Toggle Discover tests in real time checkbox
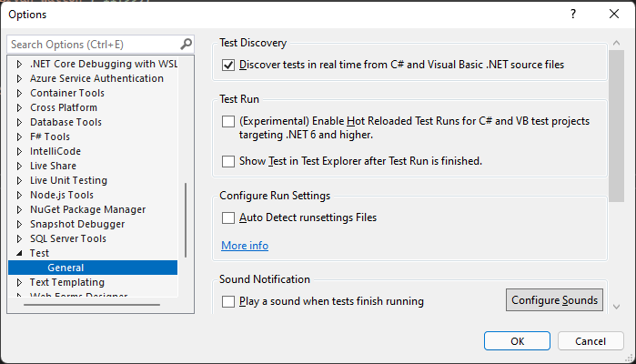 (x=228, y=65)
